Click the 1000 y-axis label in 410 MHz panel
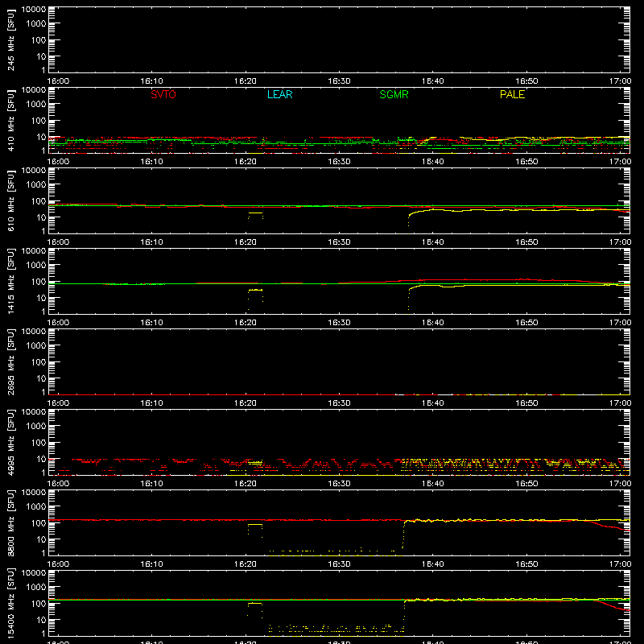 tap(36, 105)
